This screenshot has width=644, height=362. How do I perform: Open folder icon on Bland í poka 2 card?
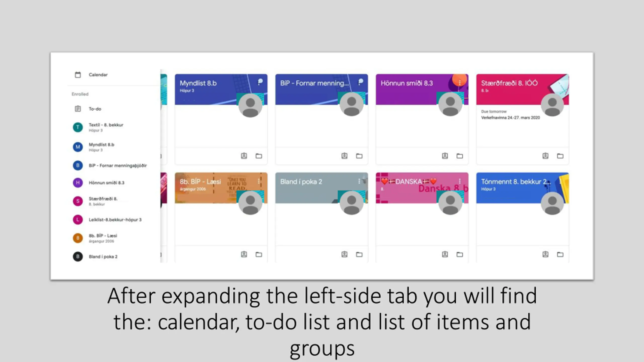pyautogui.click(x=359, y=254)
